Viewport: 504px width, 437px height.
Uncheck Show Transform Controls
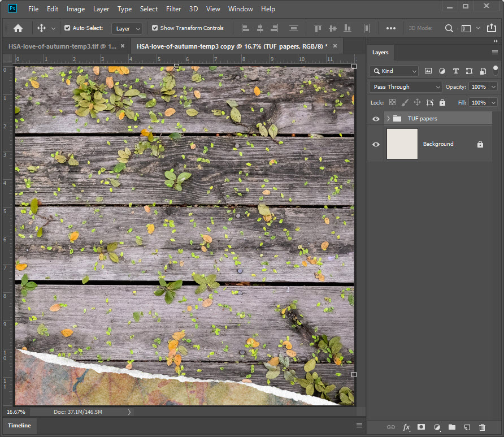[155, 28]
